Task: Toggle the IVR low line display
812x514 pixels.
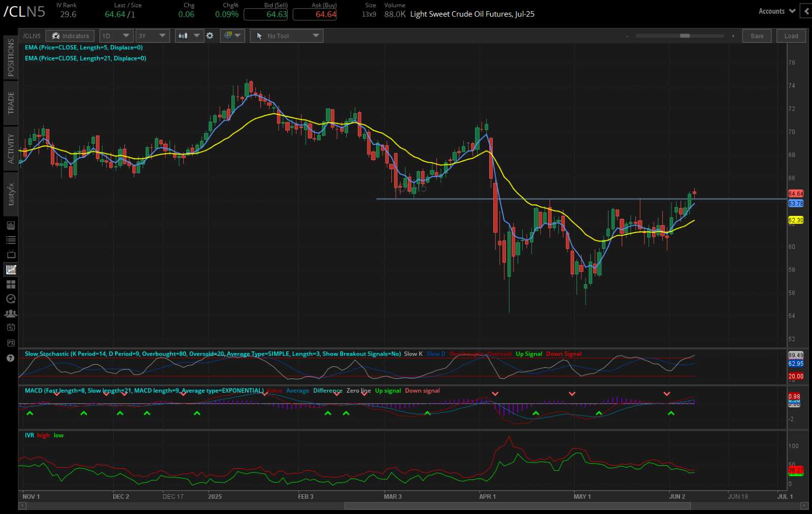Action: point(58,435)
